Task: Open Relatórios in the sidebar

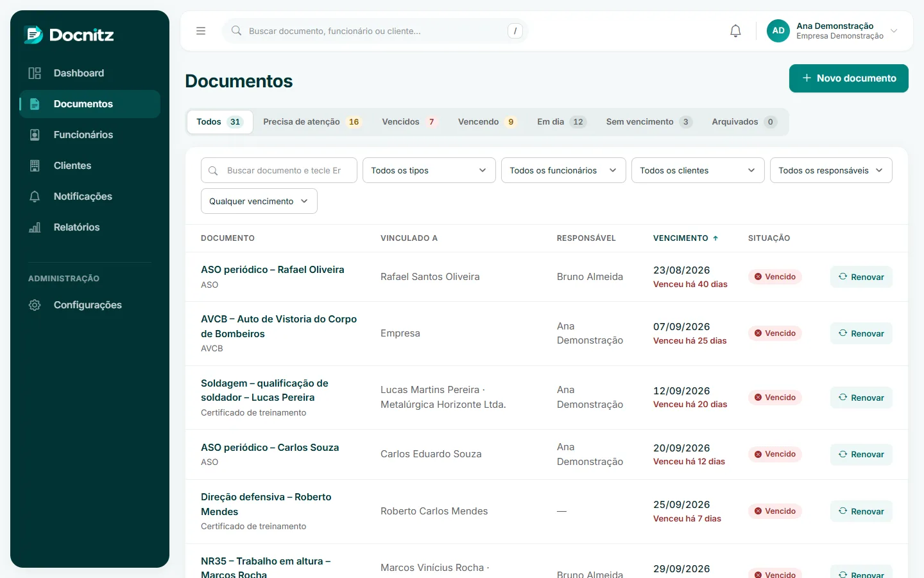Action: (90, 227)
